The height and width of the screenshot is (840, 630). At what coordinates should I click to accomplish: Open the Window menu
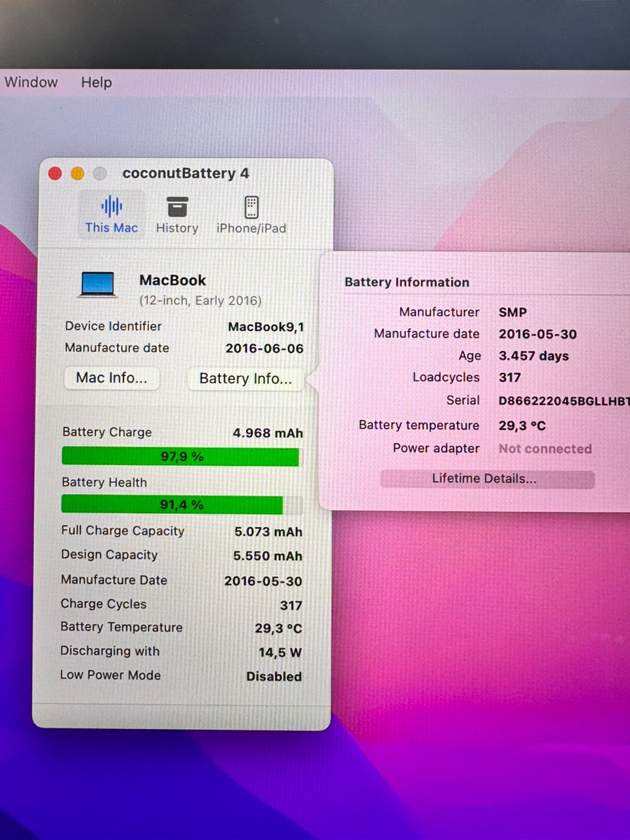(x=31, y=83)
